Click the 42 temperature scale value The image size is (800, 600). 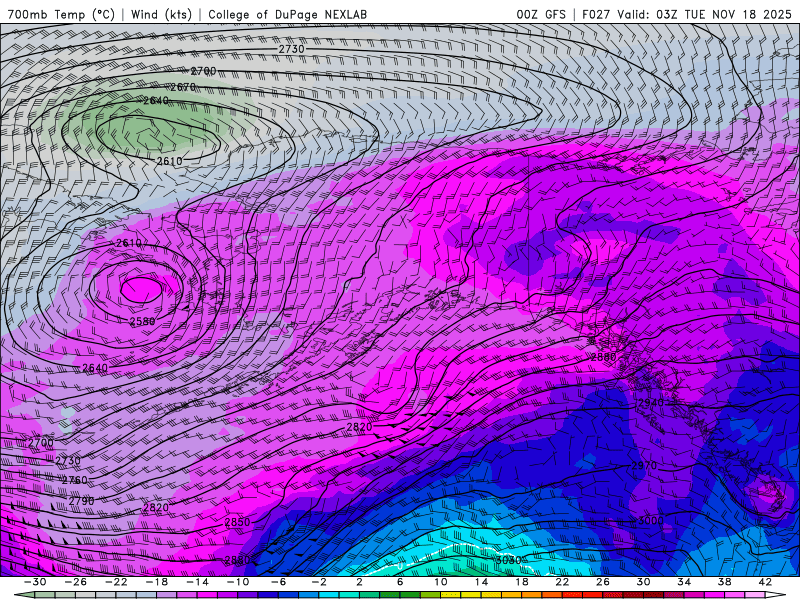[764, 582]
